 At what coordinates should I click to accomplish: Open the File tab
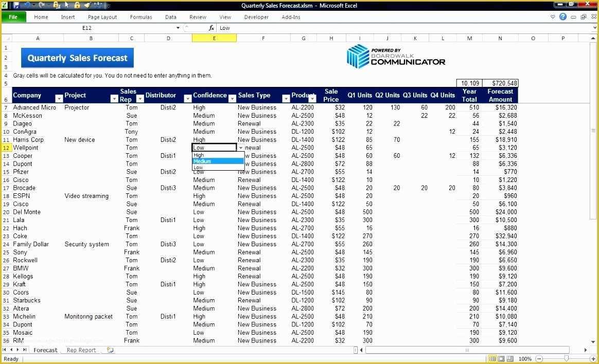coord(13,17)
